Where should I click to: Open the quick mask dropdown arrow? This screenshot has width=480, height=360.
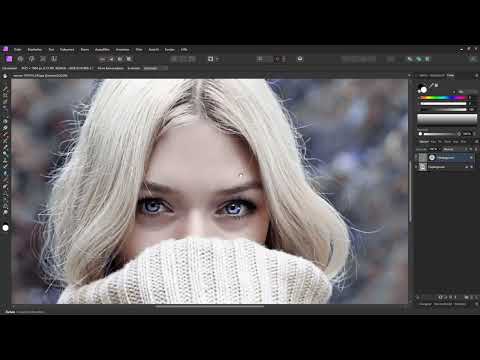217,59
